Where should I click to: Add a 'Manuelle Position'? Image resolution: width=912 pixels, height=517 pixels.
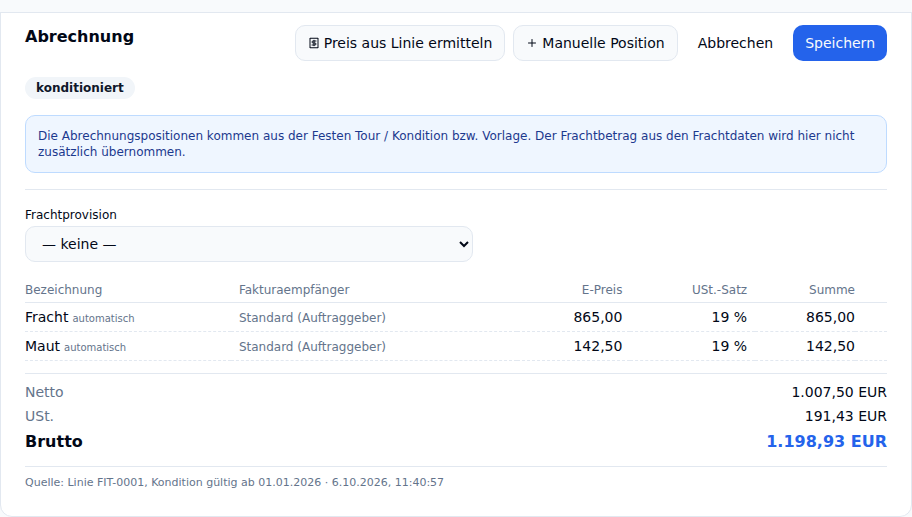pos(595,43)
